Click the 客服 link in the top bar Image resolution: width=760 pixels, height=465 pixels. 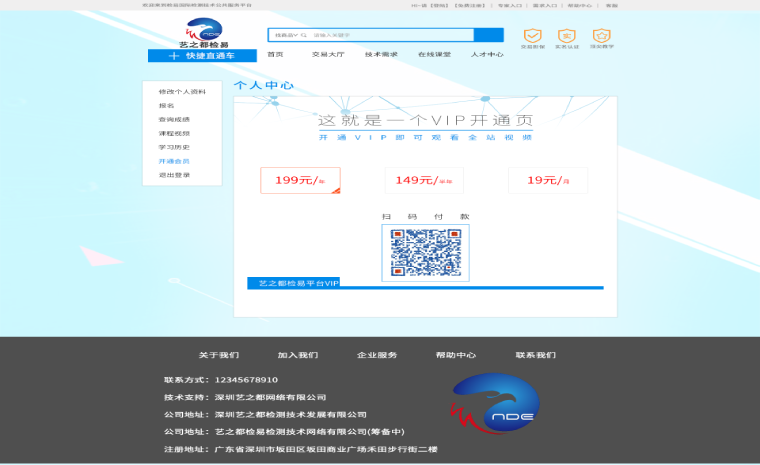coord(612,5)
